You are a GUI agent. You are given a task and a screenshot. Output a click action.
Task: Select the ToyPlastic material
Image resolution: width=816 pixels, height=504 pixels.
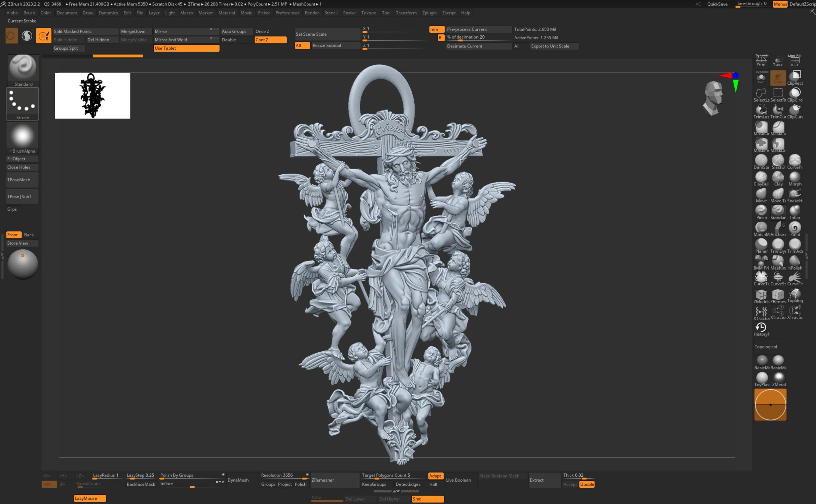761,379
